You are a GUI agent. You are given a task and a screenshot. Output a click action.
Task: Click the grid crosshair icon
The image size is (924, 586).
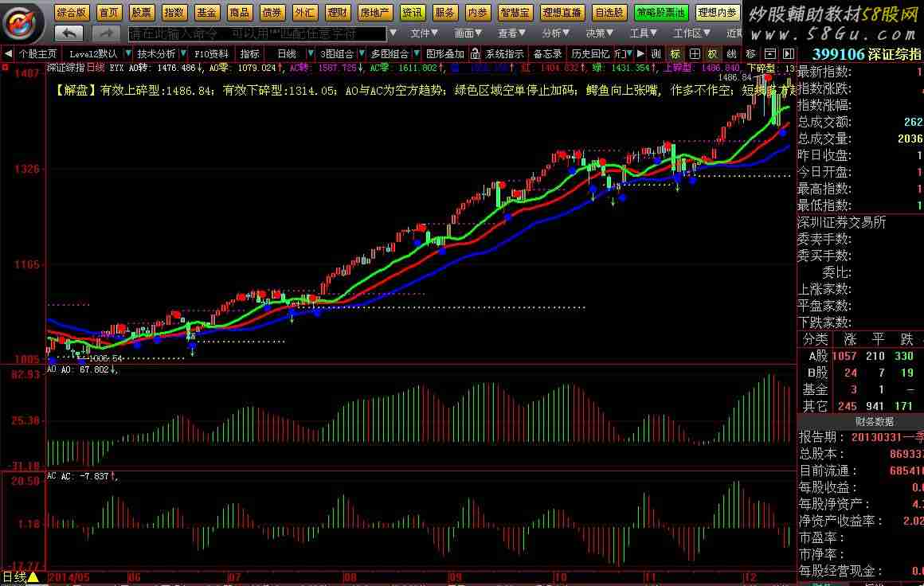coord(694,54)
